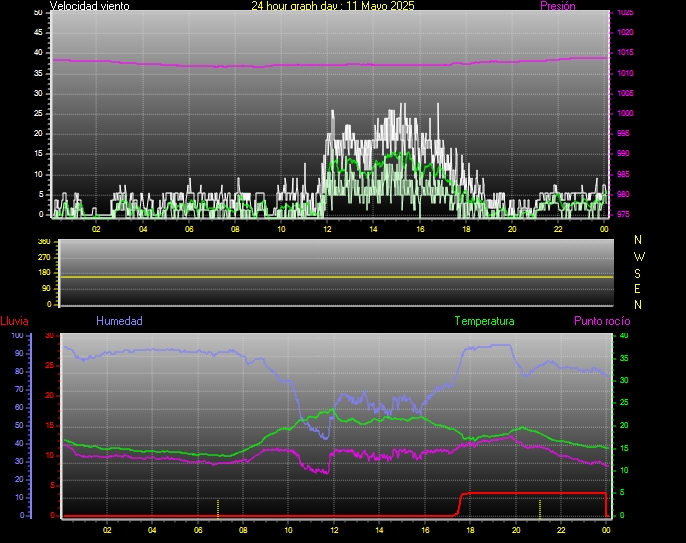Viewport: 686px width, 543px height.
Task: Click the 1010 pressure axis value
Action: click(625, 73)
